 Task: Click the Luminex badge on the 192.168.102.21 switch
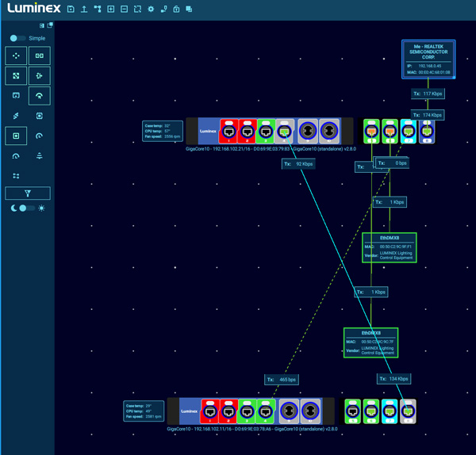pos(208,131)
